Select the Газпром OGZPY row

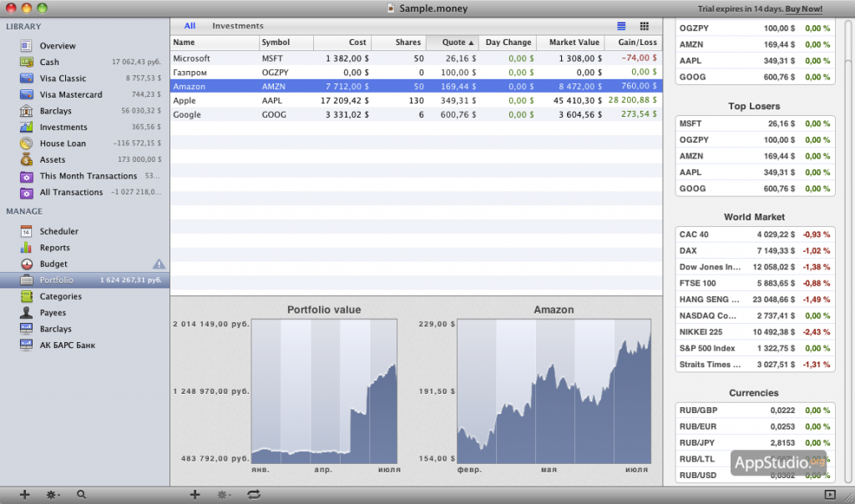[416, 73]
